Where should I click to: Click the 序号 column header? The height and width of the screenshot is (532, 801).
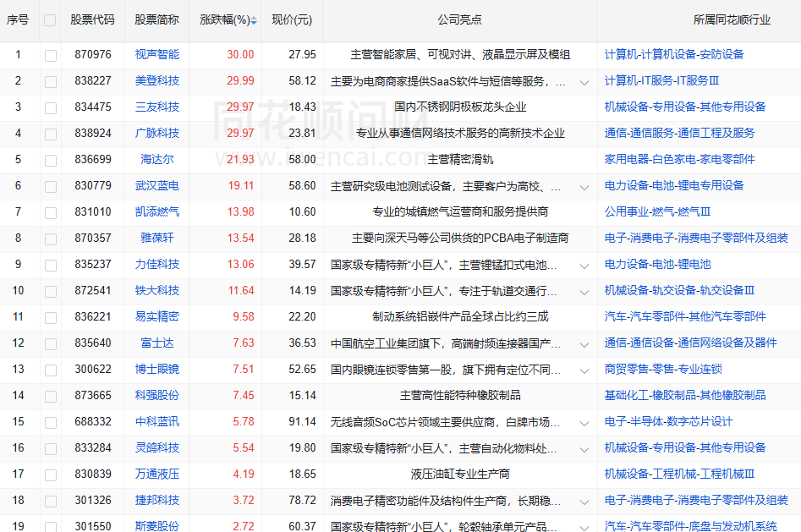pyautogui.click(x=18, y=20)
